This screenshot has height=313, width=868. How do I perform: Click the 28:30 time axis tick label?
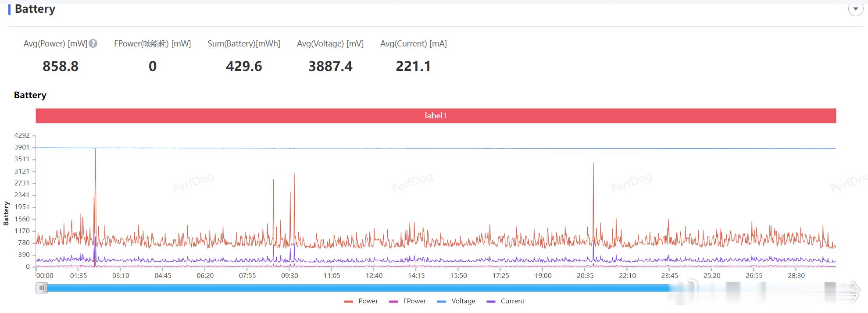pyautogui.click(x=797, y=276)
